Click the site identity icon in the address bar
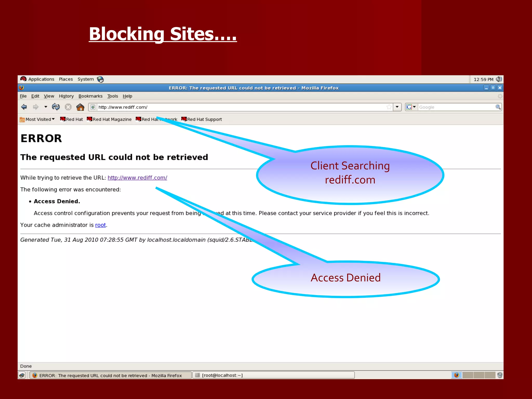 pyautogui.click(x=93, y=107)
